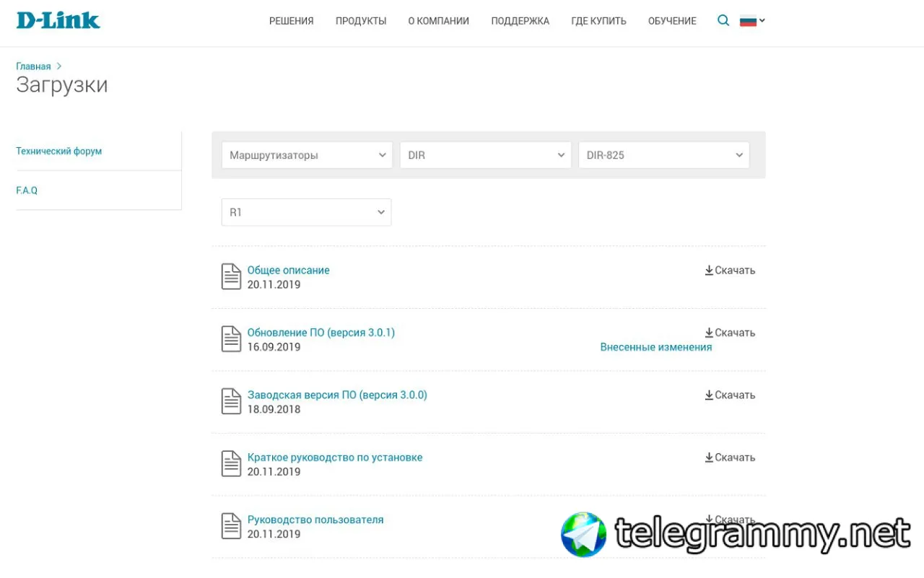The image size is (924, 578).
Task: Click the date 18.09.2018
Action: 274,409
